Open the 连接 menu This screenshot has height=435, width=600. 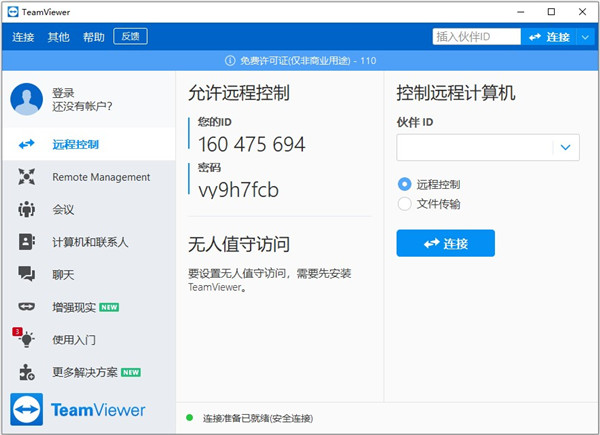tap(23, 37)
